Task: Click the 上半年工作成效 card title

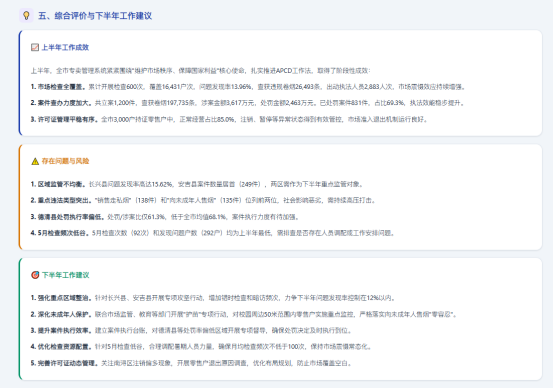Action: (65, 47)
